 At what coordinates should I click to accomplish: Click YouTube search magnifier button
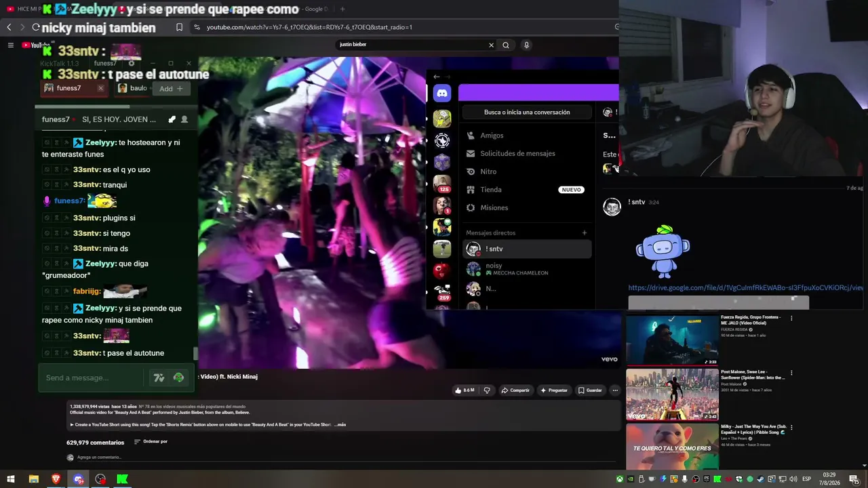point(506,45)
